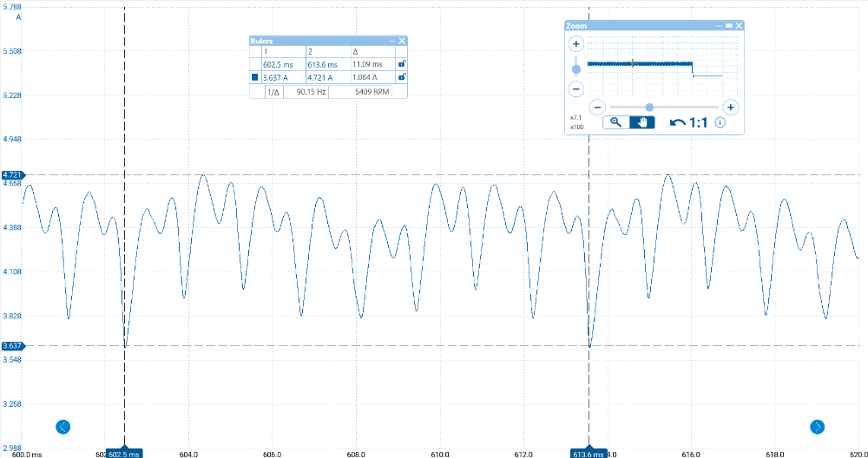Click the vertical zoom slider handle
This screenshot has height=458, width=868.
tap(575, 69)
